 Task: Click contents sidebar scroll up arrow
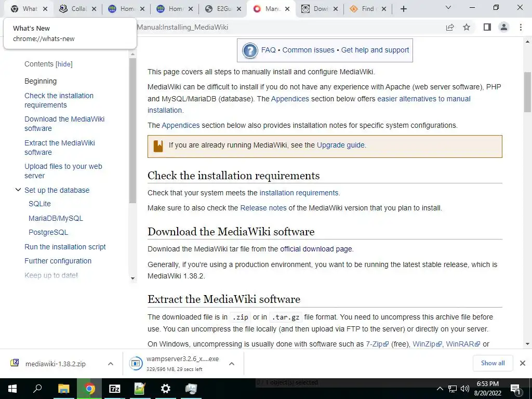pos(132,54)
